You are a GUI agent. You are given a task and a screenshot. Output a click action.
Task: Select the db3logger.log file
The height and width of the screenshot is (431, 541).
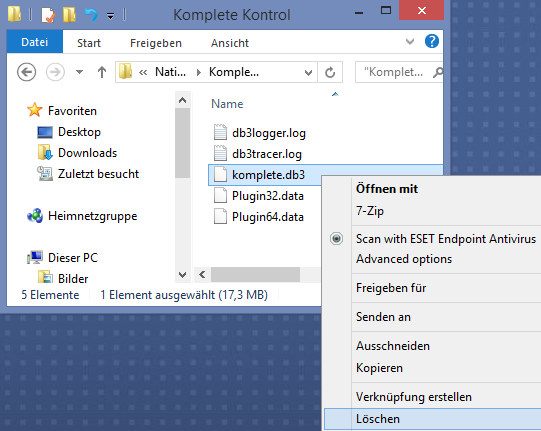coord(268,133)
